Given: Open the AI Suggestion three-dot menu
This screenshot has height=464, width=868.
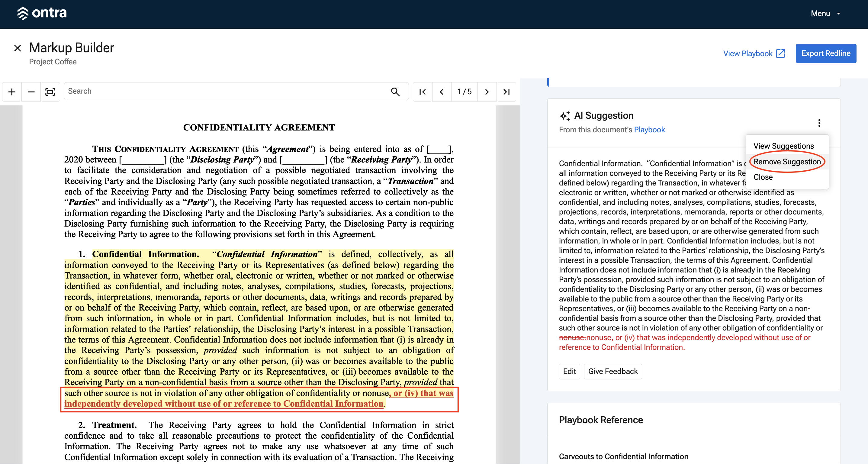Looking at the screenshot, I should pyautogui.click(x=819, y=123).
